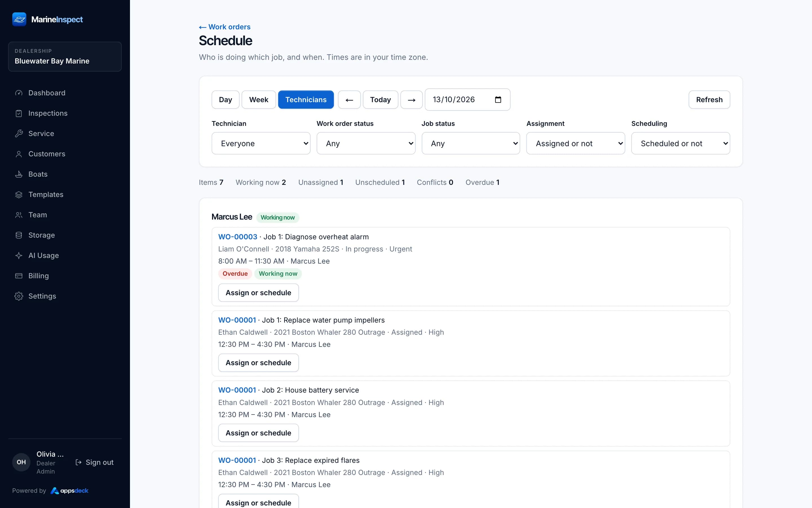Screen dimensions: 812x508
Task: Open Billing via its card icon
Action: pos(19,276)
